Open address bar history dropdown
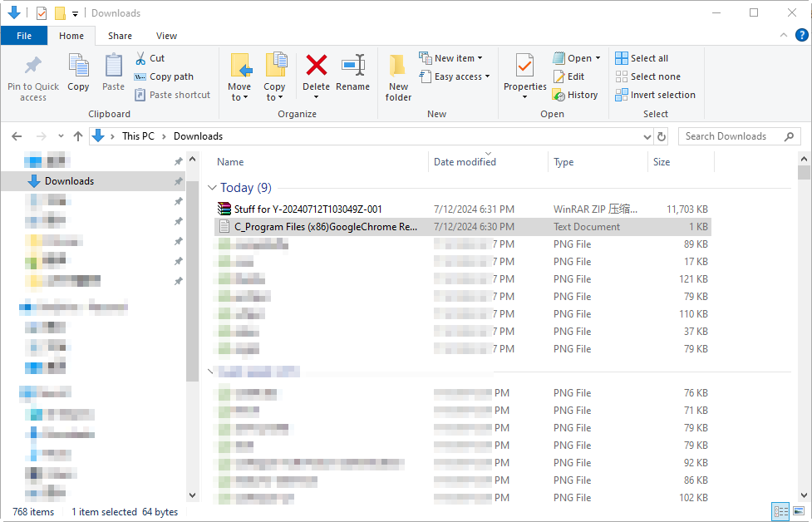The width and height of the screenshot is (812, 522). pyautogui.click(x=647, y=136)
